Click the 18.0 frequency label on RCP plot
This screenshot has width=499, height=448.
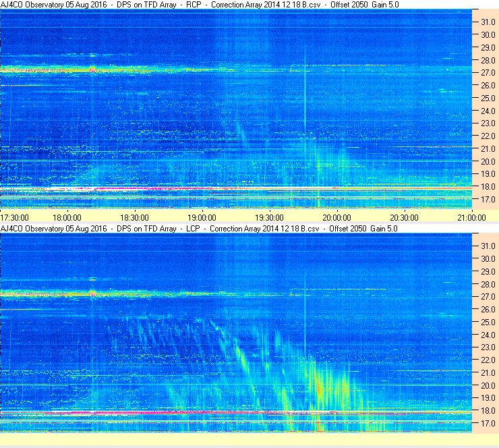pyautogui.click(x=488, y=187)
